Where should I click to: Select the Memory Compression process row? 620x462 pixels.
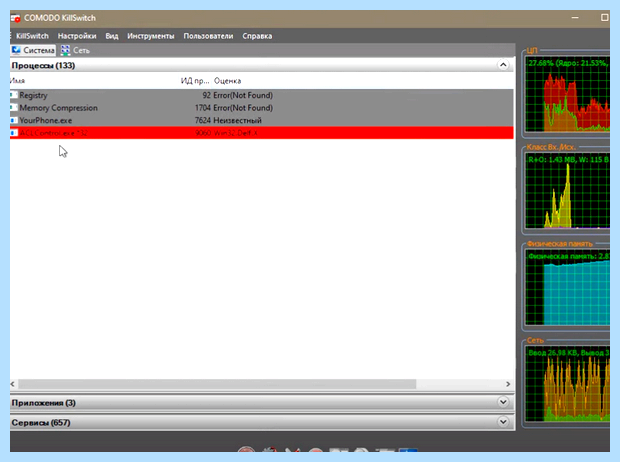(262, 108)
